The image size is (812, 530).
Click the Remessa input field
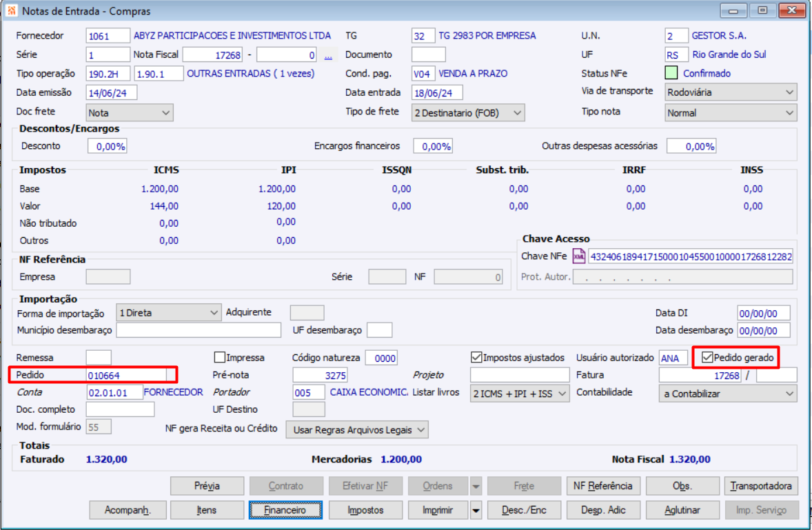tap(99, 358)
